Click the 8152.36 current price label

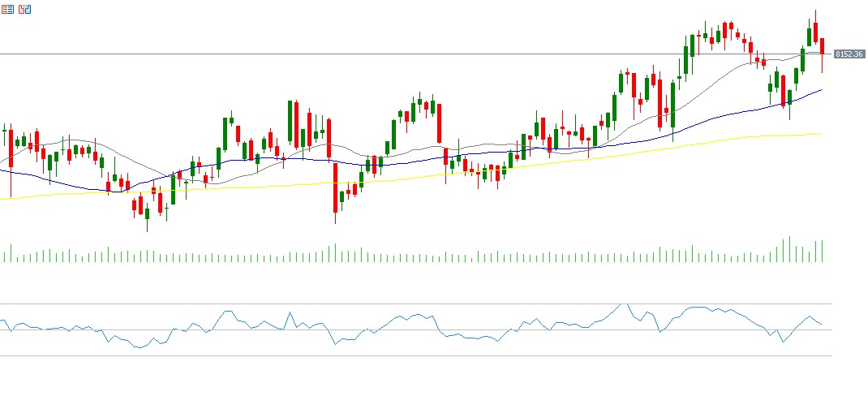point(848,54)
